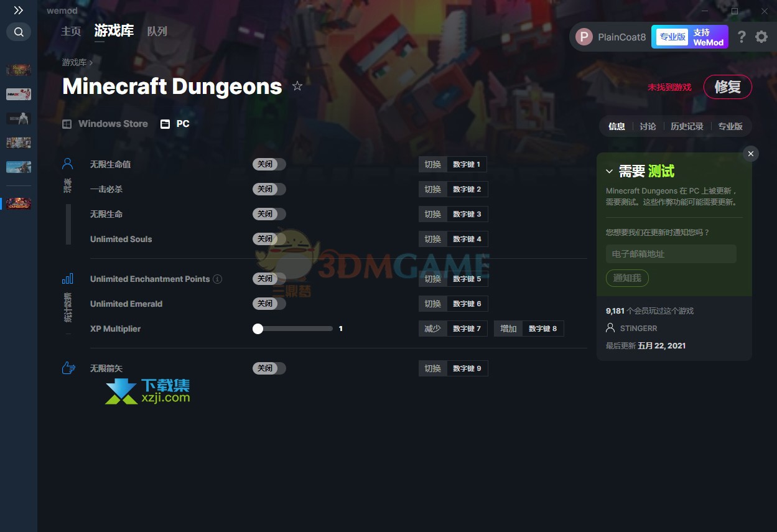Click the 未找到游戏 status text
Screen dimensions: 777x532
pyautogui.click(x=669, y=87)
